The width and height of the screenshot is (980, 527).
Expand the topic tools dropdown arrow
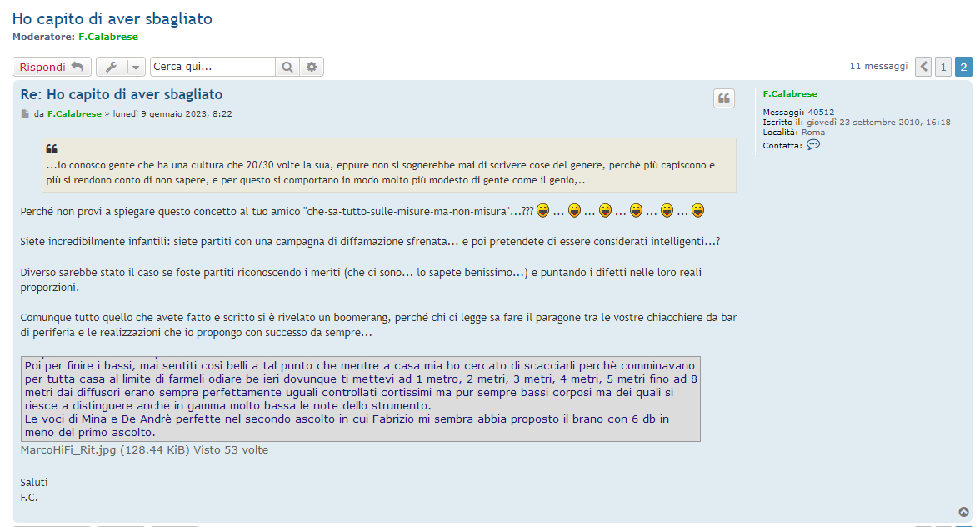pos(136,67)
